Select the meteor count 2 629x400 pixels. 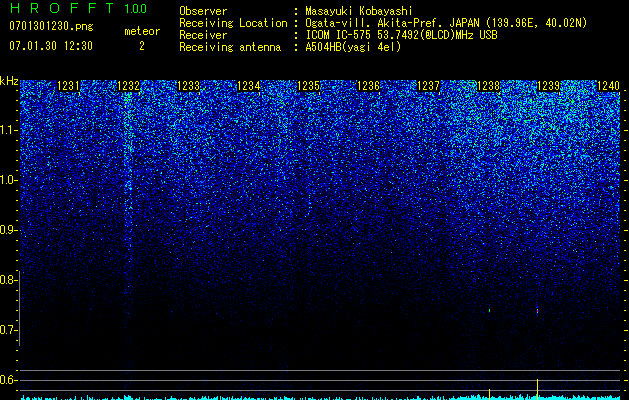pos(142,46)
